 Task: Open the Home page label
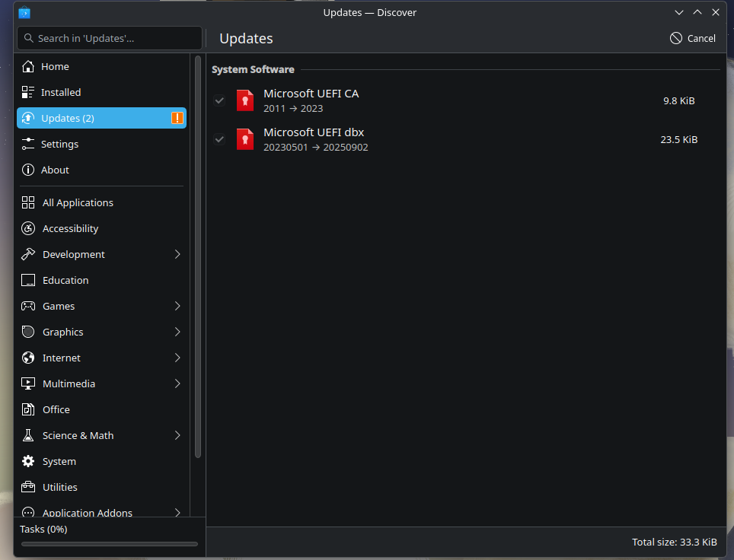click(55, 66)
